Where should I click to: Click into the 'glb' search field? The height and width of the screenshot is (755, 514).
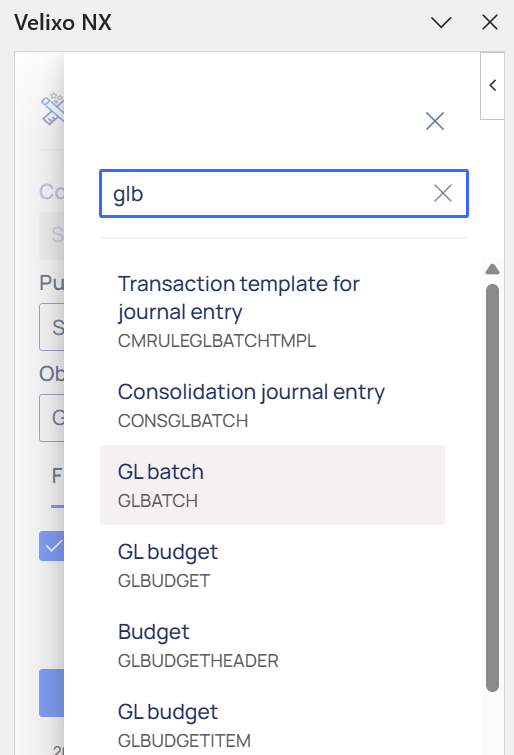(284, 194)
